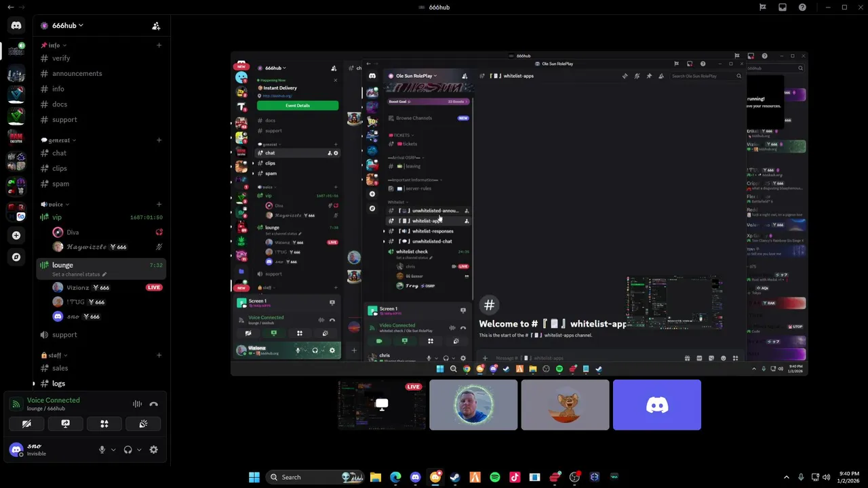This screenshot has width=868, height=488.
Task: Create a channel in the voice category
Action: click(x=159, y=204)
